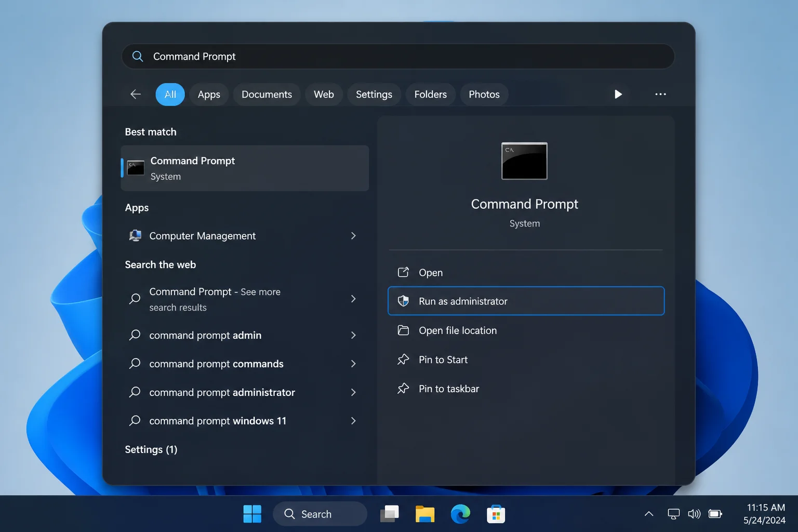Open the Windows Start button on taskbar
The width and height of the screenshot is (798, 532).
[x=252, y=514]
